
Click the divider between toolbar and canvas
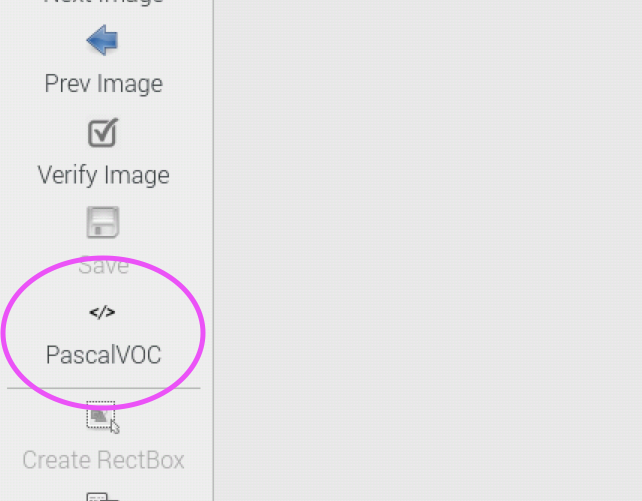pos(213,250)
